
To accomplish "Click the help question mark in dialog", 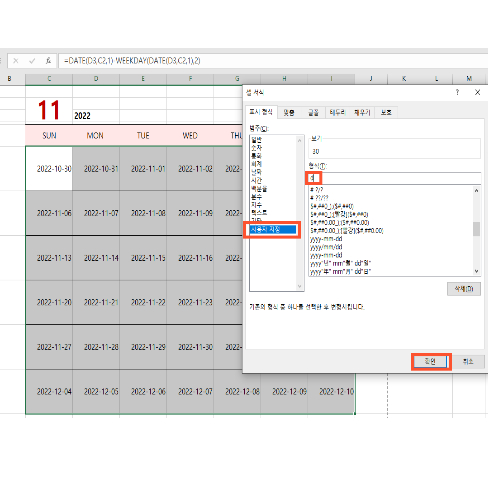I will coord(457,92).
